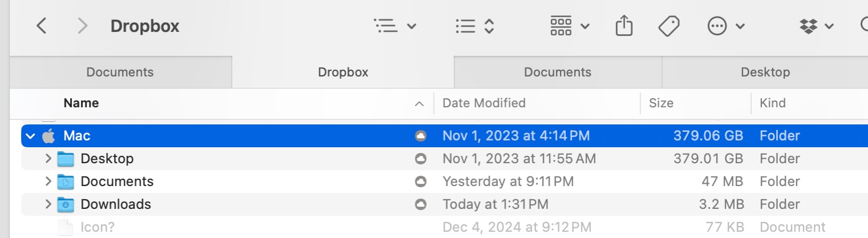Click the Share toolbar icon
Viewport: 868px width, 238px height.
coord(624,26)
